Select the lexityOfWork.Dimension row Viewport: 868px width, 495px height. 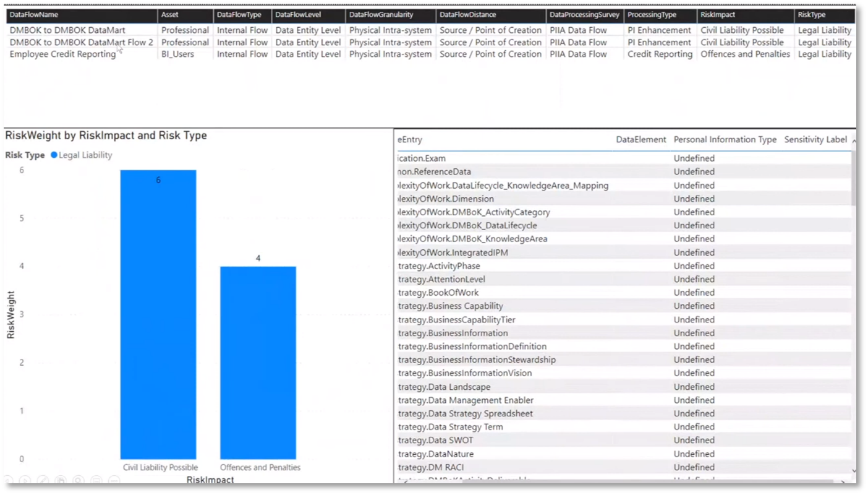[x=623, y=199]
